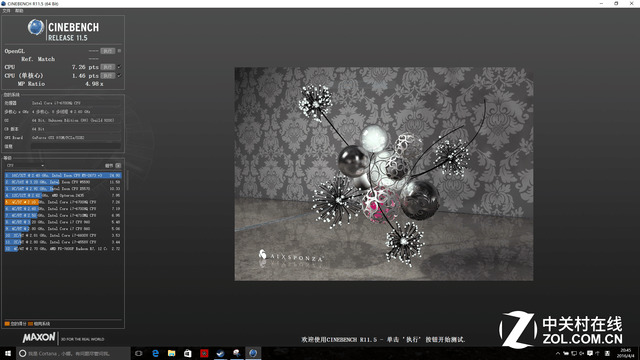Uncheck the CPU test checkbox
640x360 pixels.
click(119, 67)
